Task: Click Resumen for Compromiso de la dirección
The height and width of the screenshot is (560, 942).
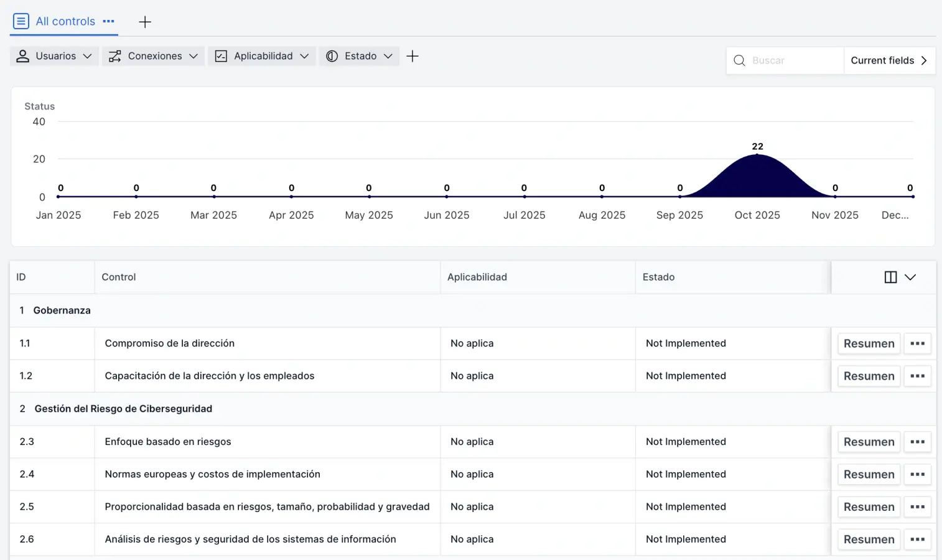Action: pos(869,343)
